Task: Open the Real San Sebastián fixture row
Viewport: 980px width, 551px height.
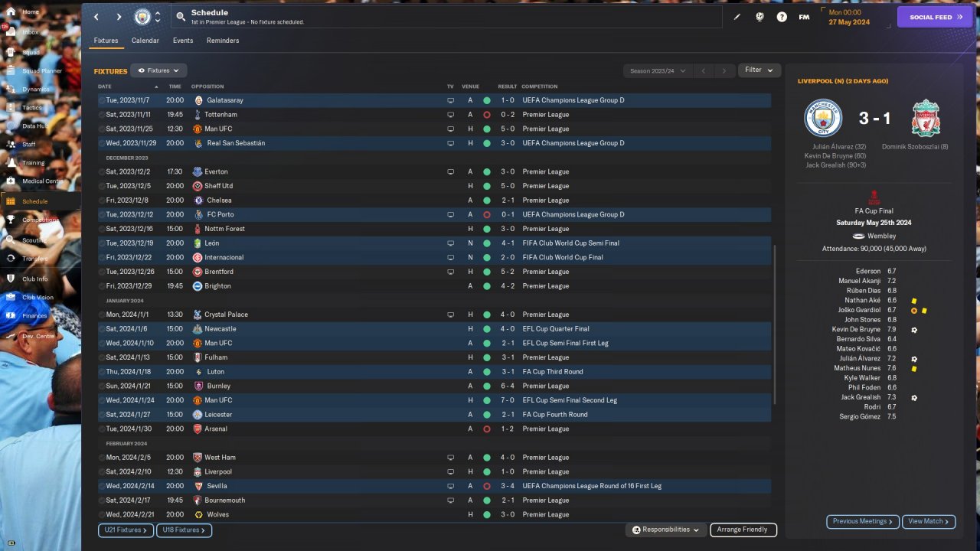Action: [434, 143]
